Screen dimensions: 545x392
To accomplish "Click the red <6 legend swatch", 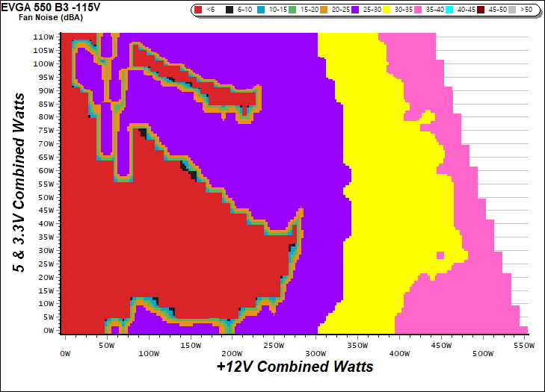I will click(x=199, y=10).
